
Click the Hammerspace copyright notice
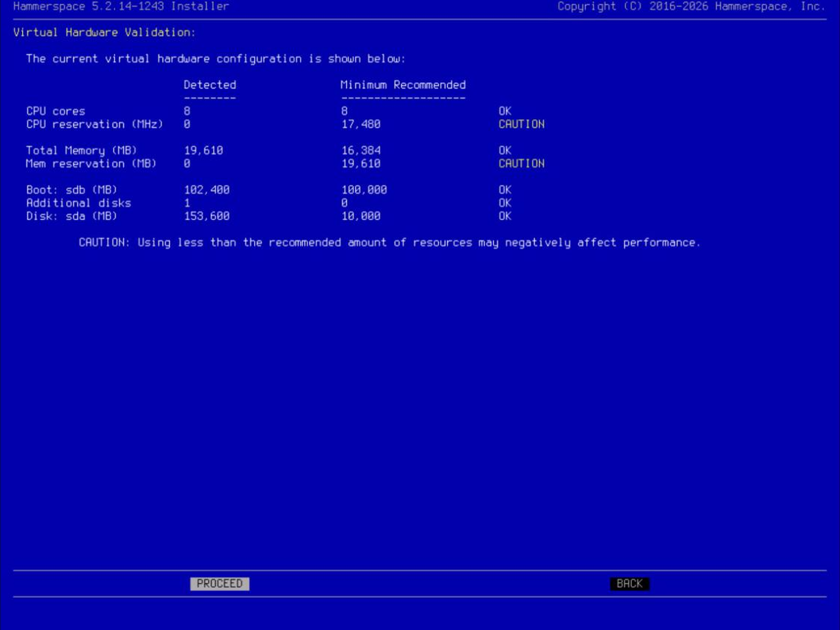pyautogui.click(x=691, y=7)
